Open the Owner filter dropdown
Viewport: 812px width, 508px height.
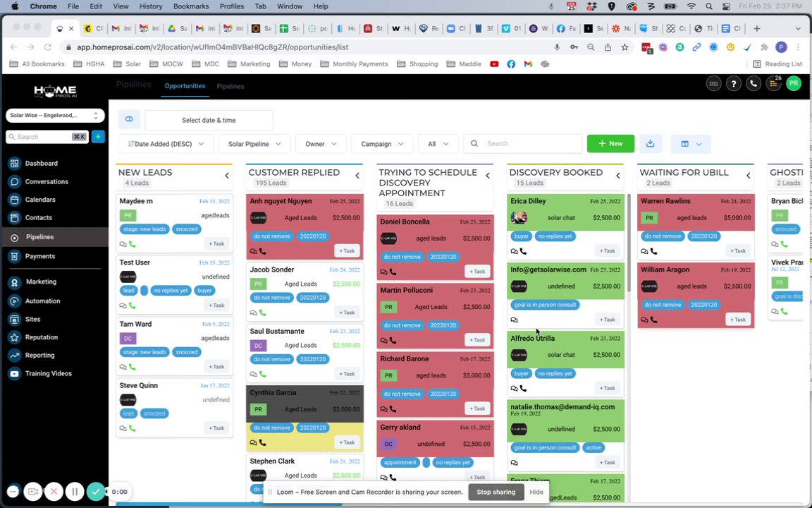point(320,144)
